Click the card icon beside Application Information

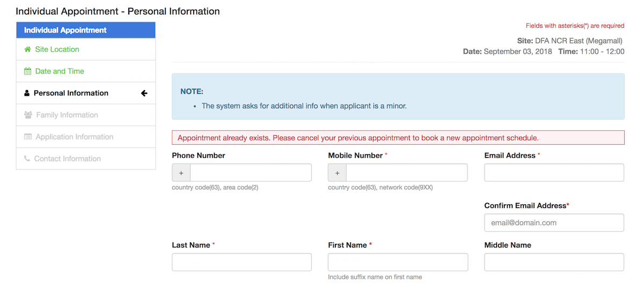click(28, 137)
